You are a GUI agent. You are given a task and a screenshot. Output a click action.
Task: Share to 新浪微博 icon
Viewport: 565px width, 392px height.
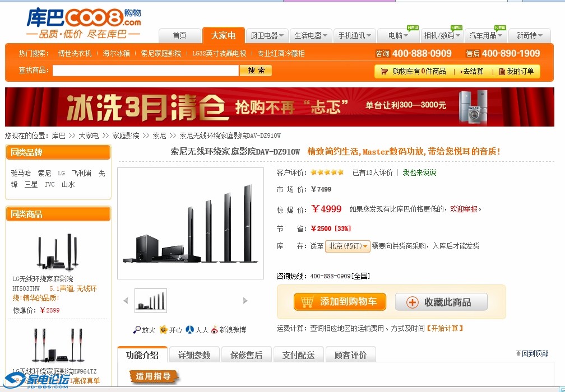point(215,330)
